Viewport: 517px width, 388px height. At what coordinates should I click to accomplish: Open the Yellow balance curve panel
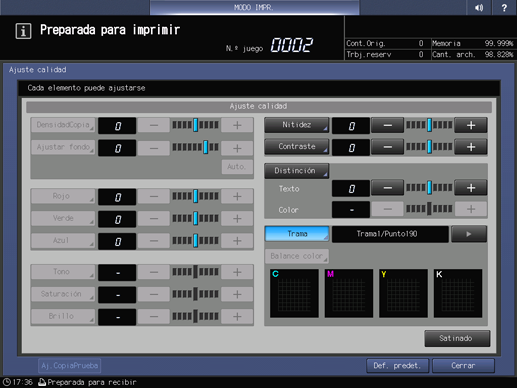coord(403,293)
